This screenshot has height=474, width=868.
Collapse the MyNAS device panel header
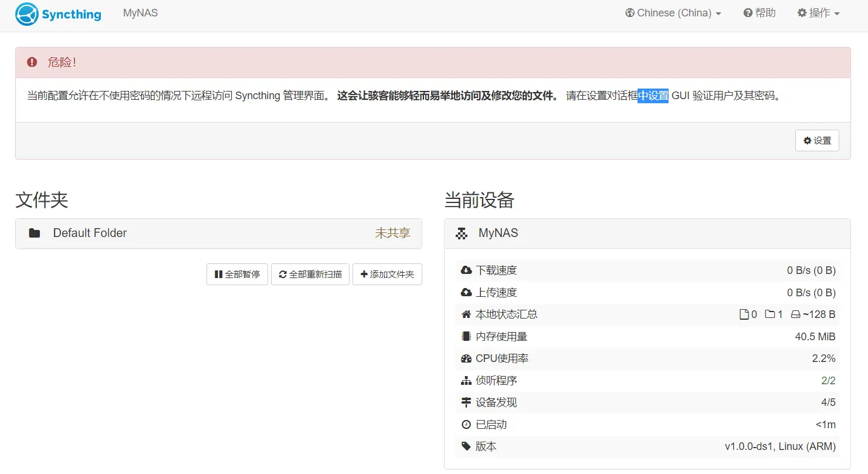[x=647, y=233]
